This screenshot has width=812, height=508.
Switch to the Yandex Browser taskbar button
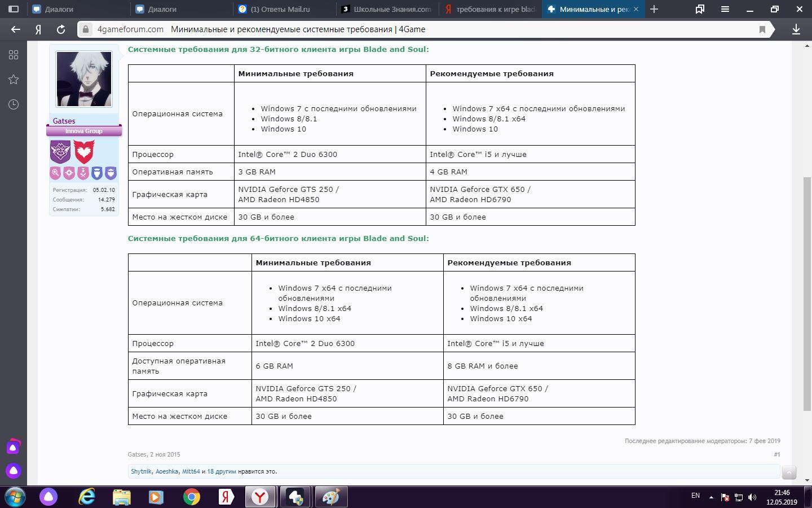pyautogui.click(x=260, y=497)
